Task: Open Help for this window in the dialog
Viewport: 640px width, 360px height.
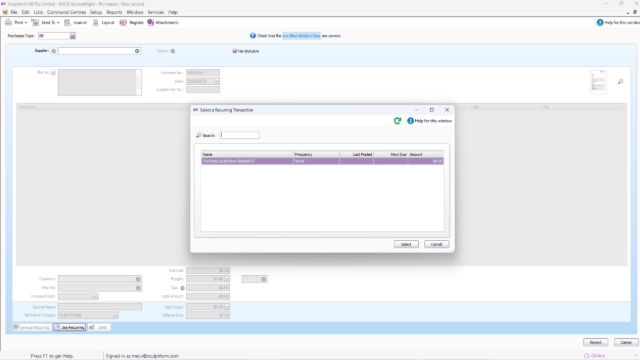Action: [429, 121]
